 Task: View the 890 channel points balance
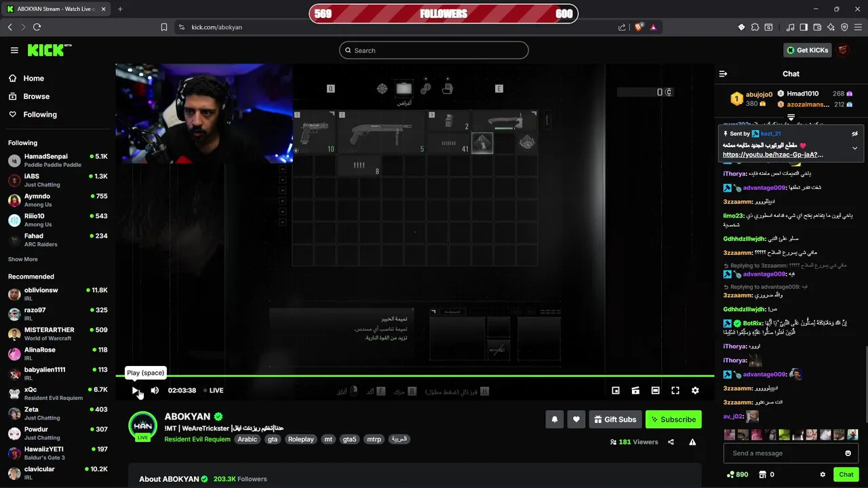pos(737,474)
